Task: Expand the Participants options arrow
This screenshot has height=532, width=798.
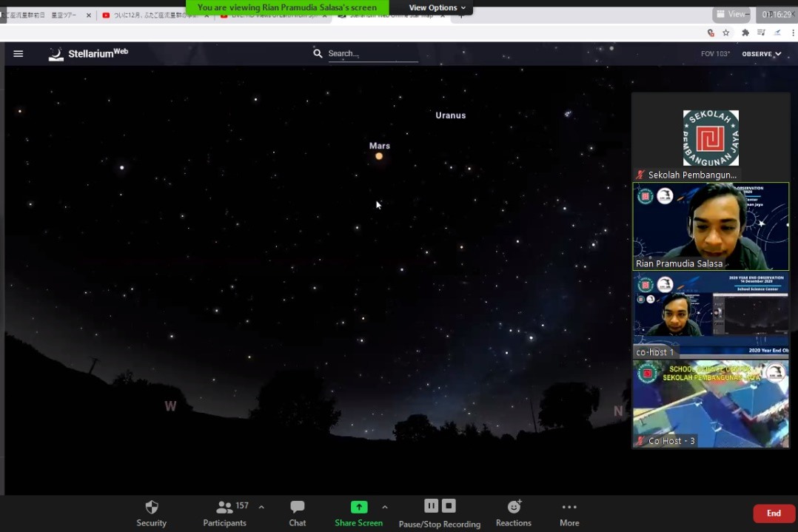Action: [261, 507]
